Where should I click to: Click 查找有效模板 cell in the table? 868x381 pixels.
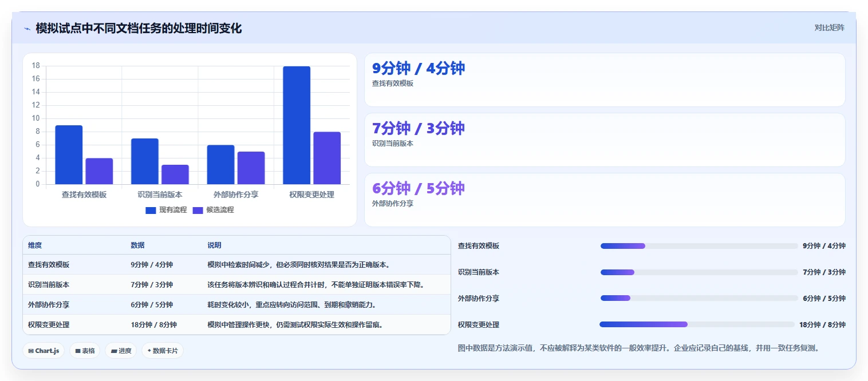[49, 265]
